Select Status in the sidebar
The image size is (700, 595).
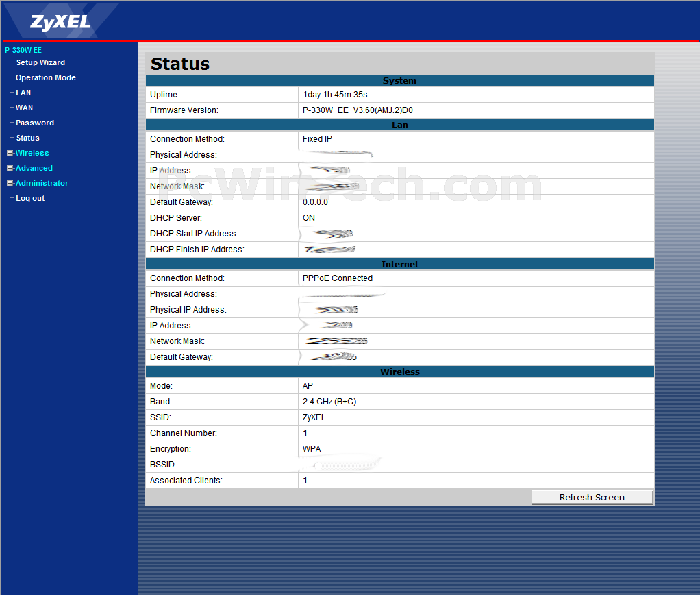click(27, 138)
